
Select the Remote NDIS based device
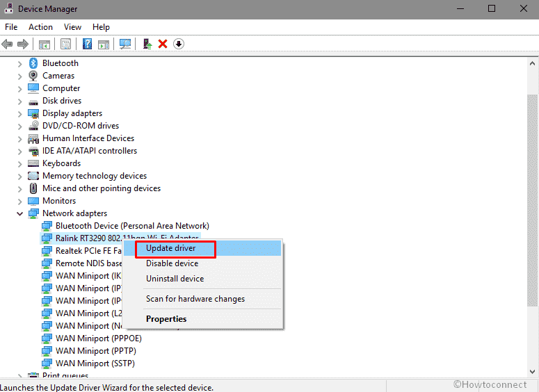click(89, 263)
